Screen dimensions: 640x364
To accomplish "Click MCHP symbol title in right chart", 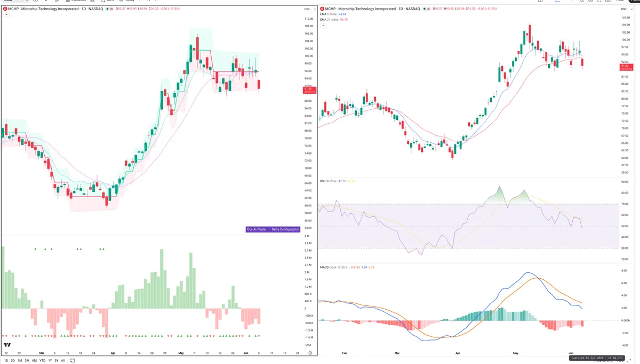I will (372, 9).
